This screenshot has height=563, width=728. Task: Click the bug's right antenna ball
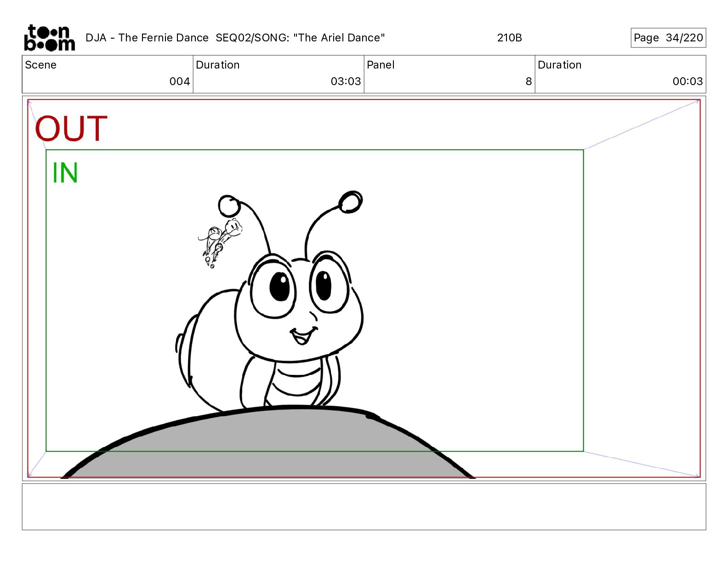(x=350, y=202)
